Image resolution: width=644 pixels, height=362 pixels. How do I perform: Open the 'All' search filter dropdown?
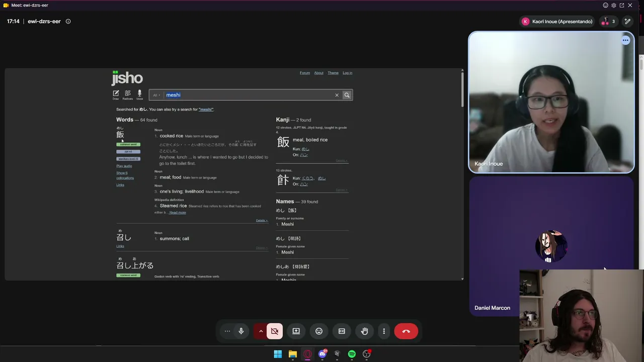click(x=156, y=95)
